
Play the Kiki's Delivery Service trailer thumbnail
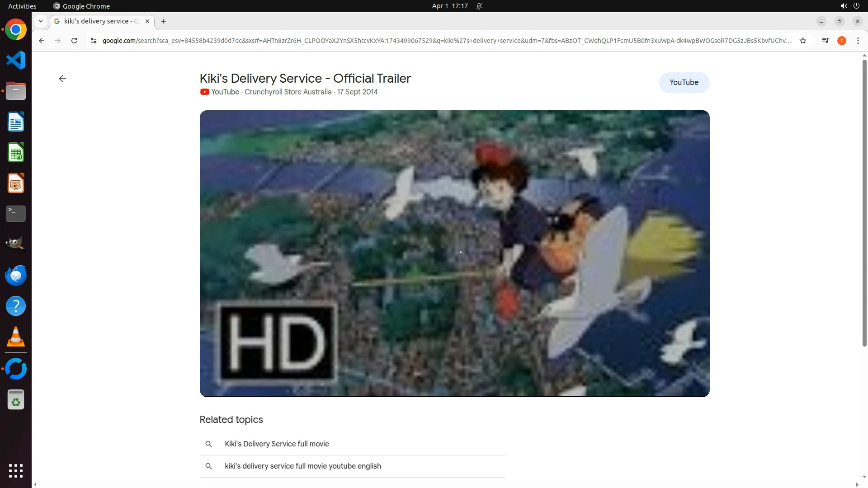(454, 253)
